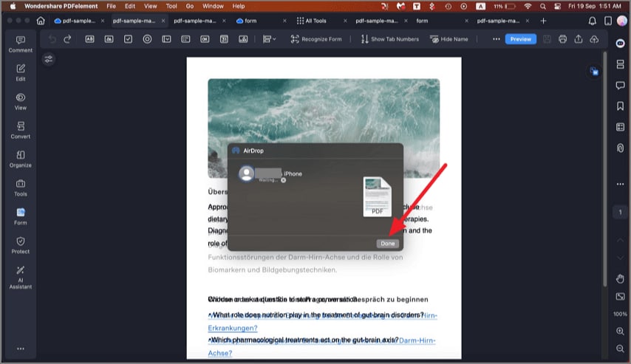Open macOS Wi-Fi status menu
This screenshot has height=364, width=631.
tap(528, 6)
